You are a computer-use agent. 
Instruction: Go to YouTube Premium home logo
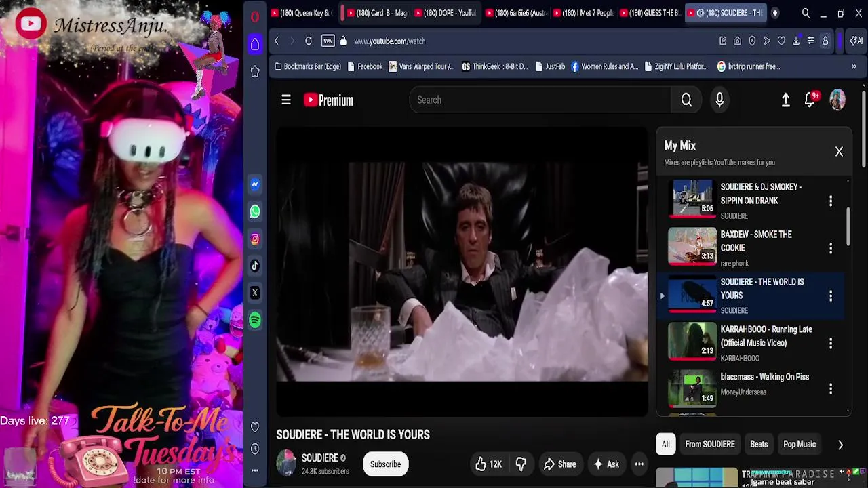329,100
